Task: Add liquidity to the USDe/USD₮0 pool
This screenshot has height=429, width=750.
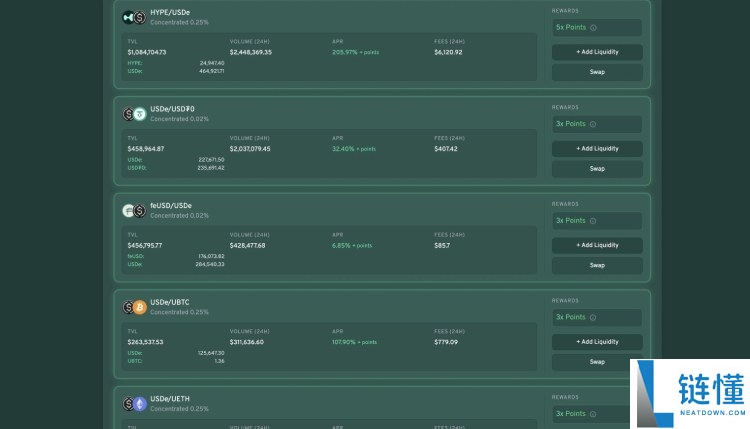Action: click(597, 149)
